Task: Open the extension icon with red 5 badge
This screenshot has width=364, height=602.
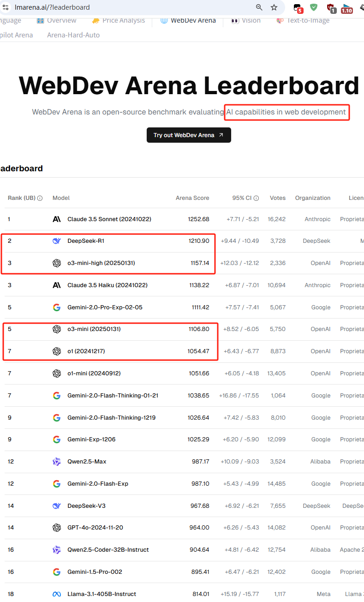Action: pos(298,8)
